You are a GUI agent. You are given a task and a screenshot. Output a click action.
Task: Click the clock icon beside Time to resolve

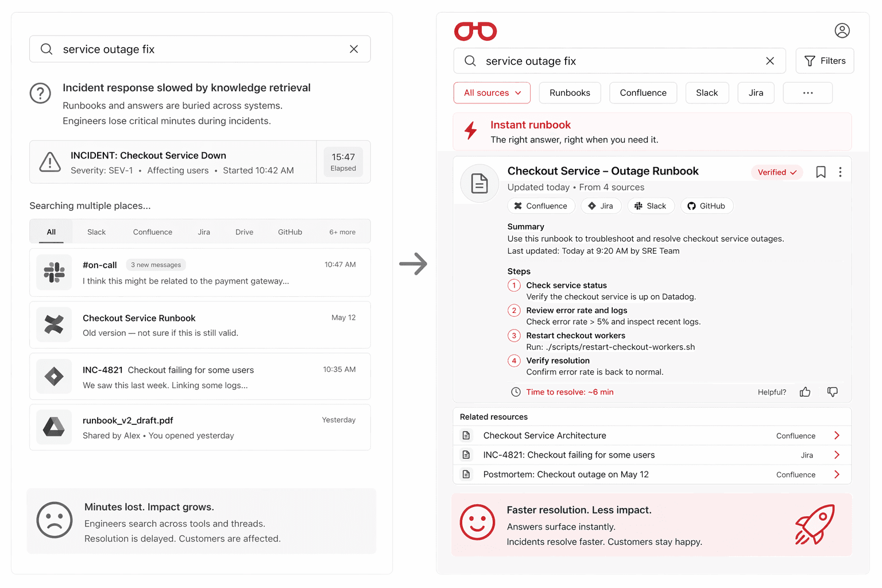pyautogui.click(x=516, y=392)
